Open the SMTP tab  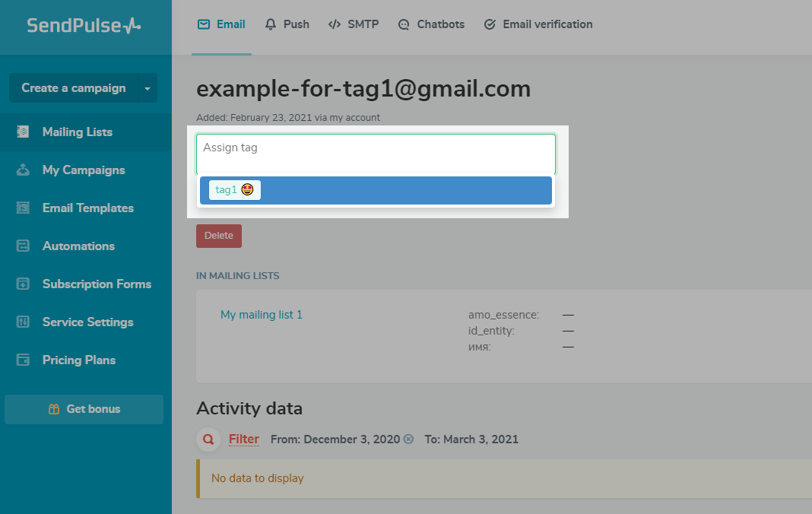[x=354, y=24]
